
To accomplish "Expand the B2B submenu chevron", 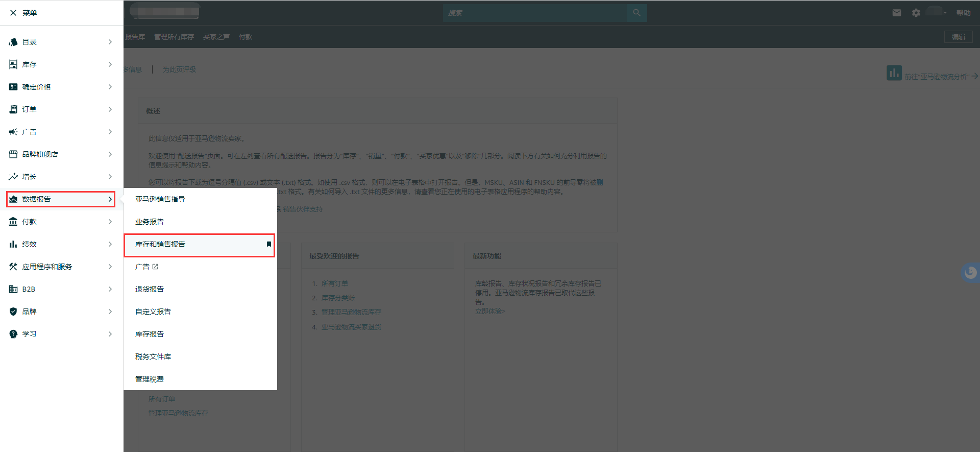I will tap(110, 289).
